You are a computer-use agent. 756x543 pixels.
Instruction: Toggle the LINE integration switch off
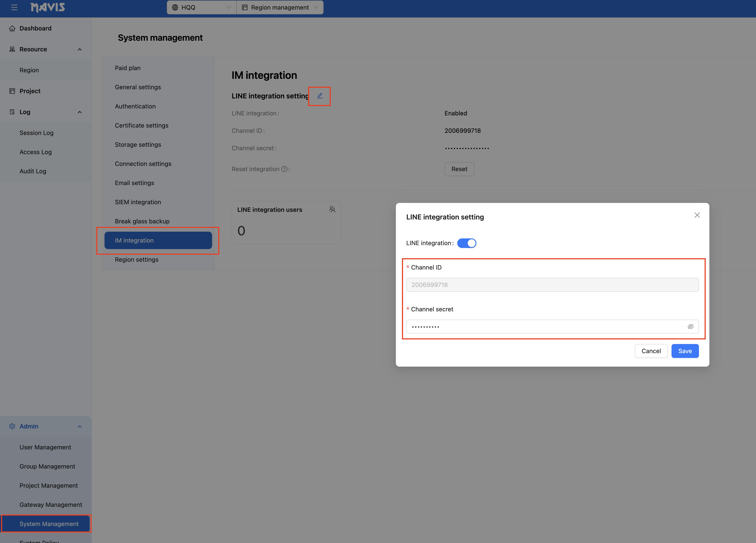tap(466, 243)
